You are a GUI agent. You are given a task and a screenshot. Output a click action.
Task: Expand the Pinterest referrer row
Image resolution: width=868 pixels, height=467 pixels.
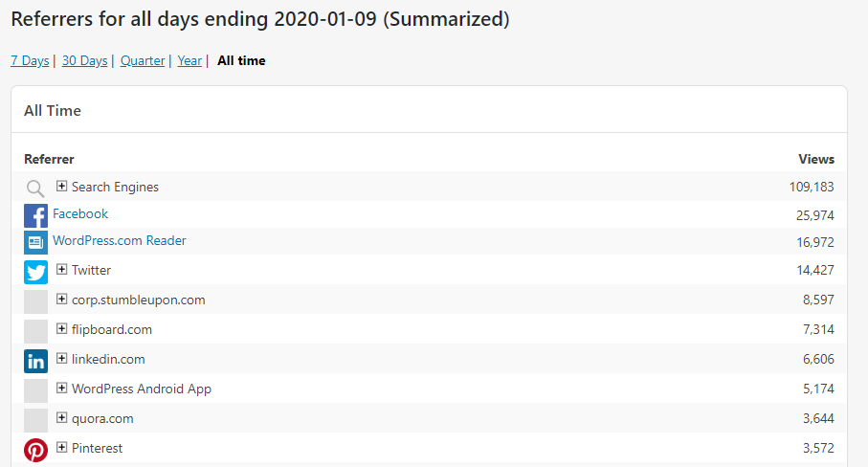coord(61,448)
